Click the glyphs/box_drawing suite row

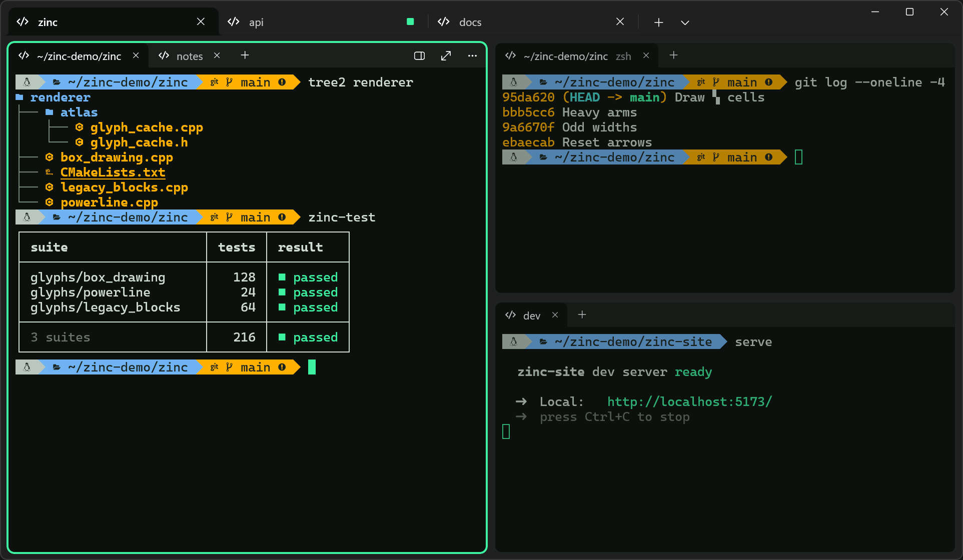184,277
